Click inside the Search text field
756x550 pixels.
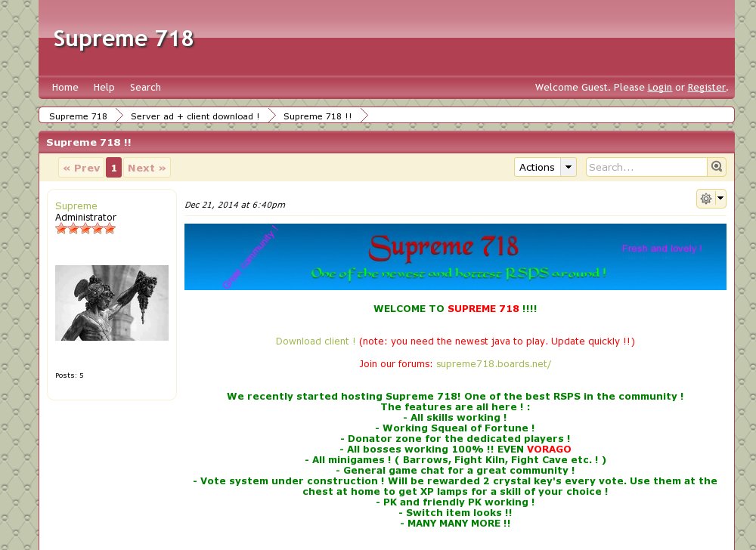646,166
